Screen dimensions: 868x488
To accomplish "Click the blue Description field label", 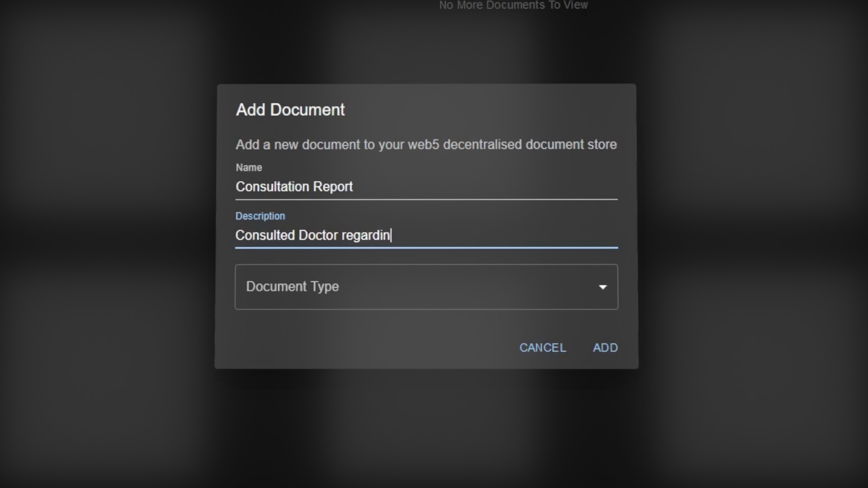I will click(x=260, y=216).
